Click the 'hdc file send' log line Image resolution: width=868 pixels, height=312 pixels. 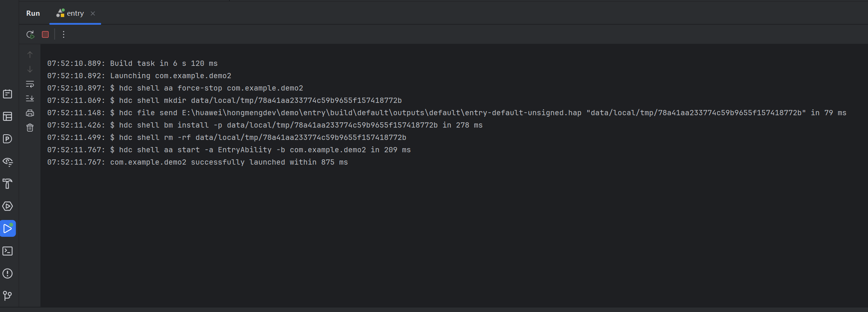click(x=447, y=113)
